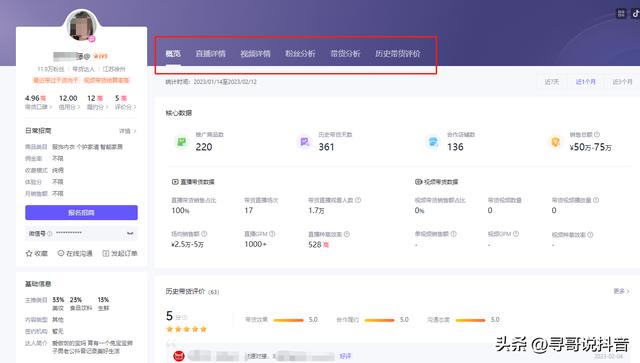Click the green 推广商品数 icon

point(182,142)
